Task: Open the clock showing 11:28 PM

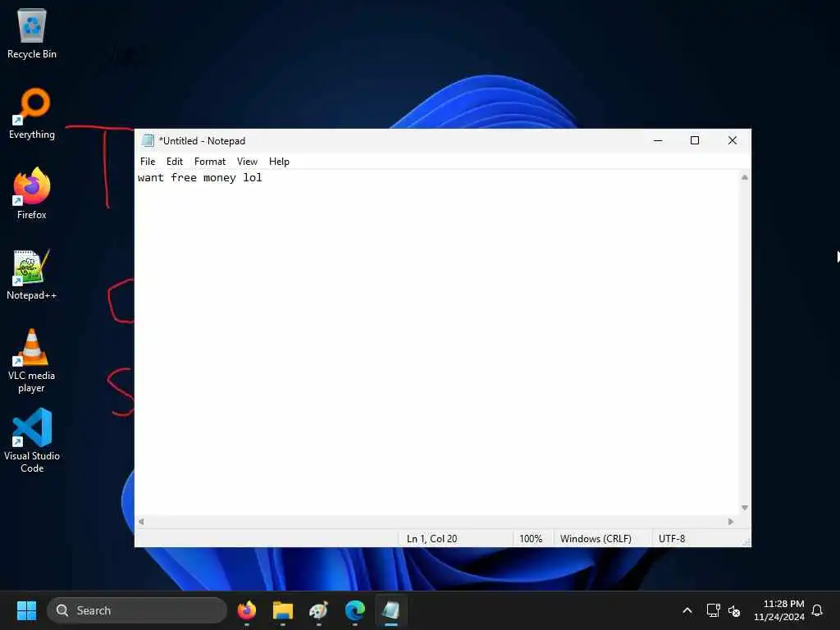Action: pyautogui.click(x=779, y=610)
